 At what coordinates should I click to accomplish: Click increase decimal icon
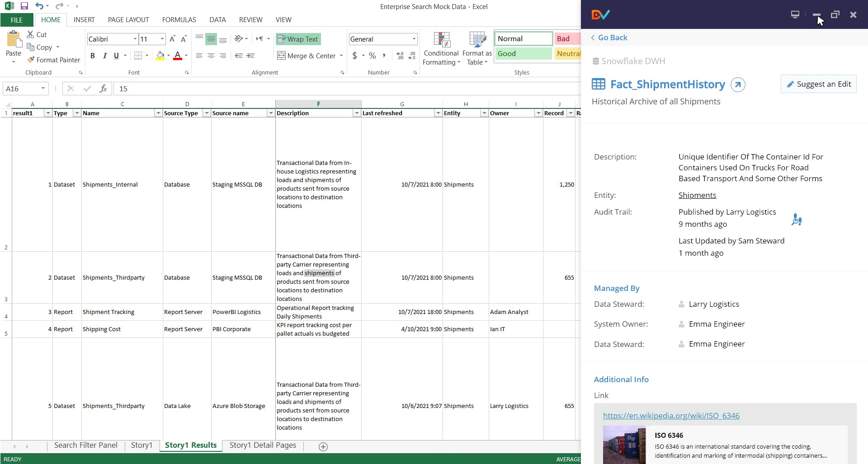pyautogui.click(x=400, y=56)
